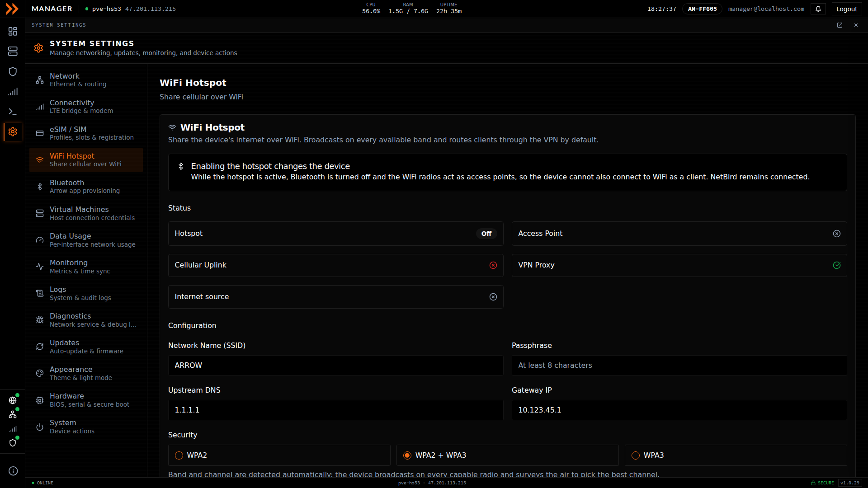This screenshot has height=488, width=868.
Task: Click the ONLINE status indicator
Action: click(x=42, y=483)
